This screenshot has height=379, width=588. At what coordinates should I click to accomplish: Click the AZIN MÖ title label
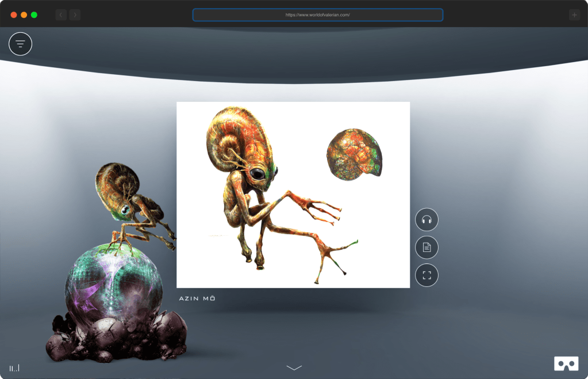(197, 298)
